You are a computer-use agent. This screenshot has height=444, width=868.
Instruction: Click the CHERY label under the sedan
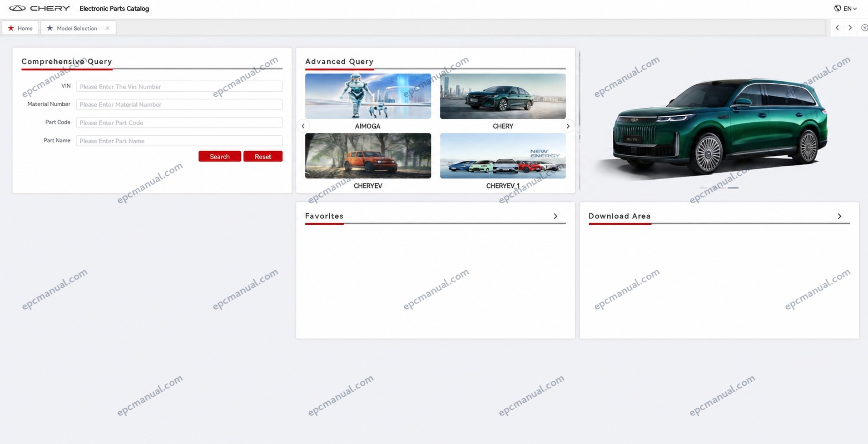[x=503, y=126]
